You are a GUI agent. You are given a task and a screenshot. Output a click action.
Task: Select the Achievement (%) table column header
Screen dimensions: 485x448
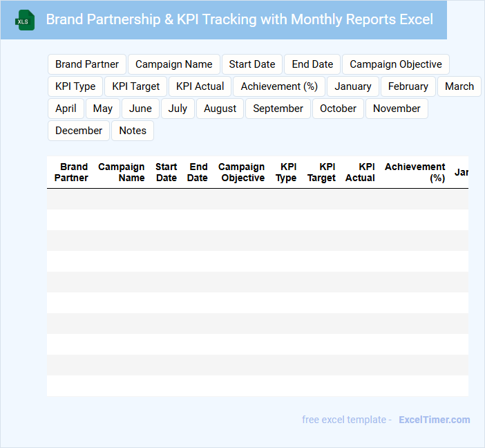[415, 172]
